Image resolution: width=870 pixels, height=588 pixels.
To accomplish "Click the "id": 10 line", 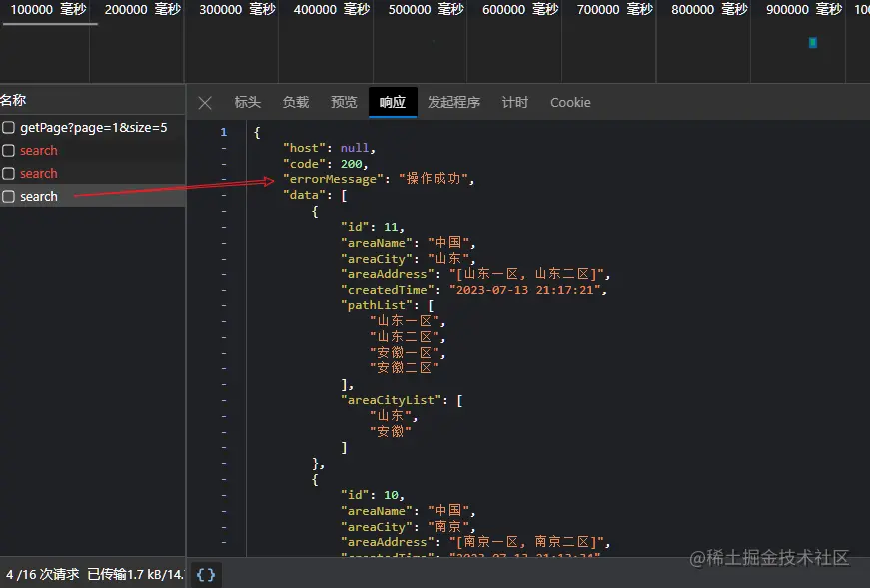I will click(373, 495).
